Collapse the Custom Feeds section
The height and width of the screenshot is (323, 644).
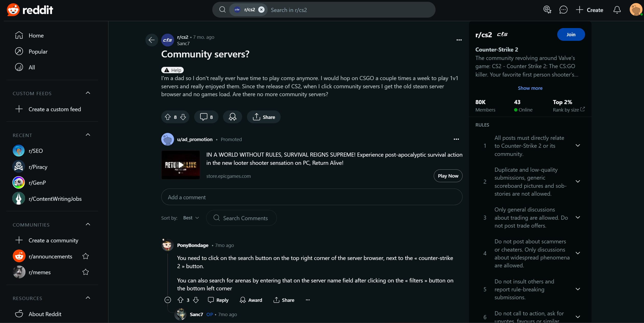88,93
